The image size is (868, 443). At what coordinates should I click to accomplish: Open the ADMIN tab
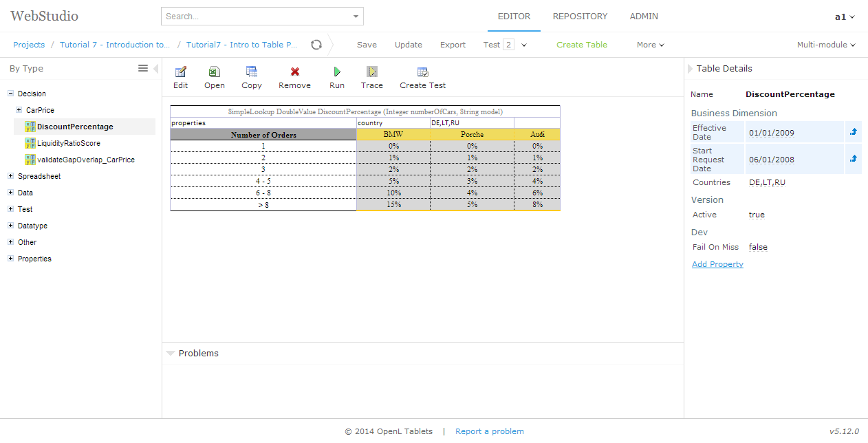(x=644, y=16)
